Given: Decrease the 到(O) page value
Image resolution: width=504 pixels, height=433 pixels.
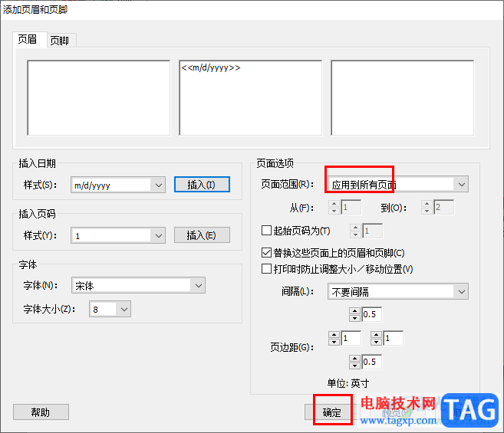Looking at the screenshot, I should pyautogui.click(x=427, y=211).
